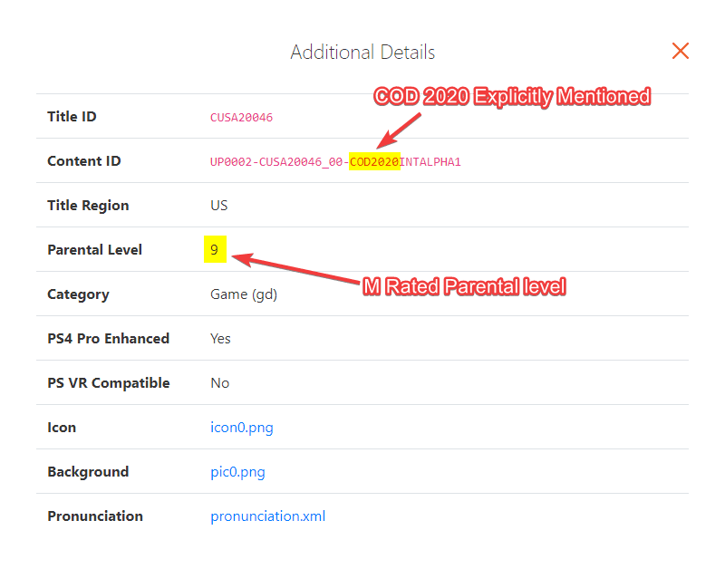Open the pic0.png background link

237,472
